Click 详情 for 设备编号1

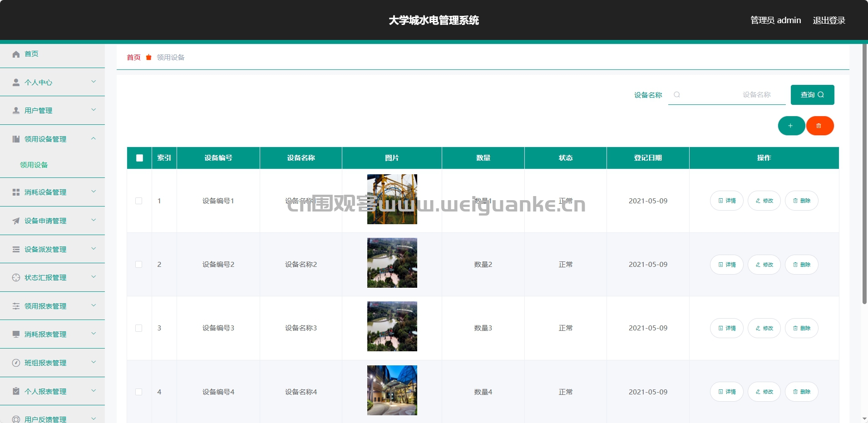(727, 201)
